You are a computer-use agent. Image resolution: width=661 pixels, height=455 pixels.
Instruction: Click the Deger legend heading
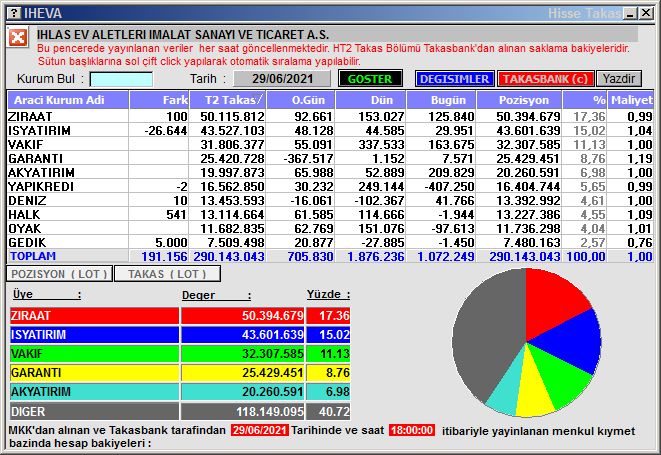[216, 295]
